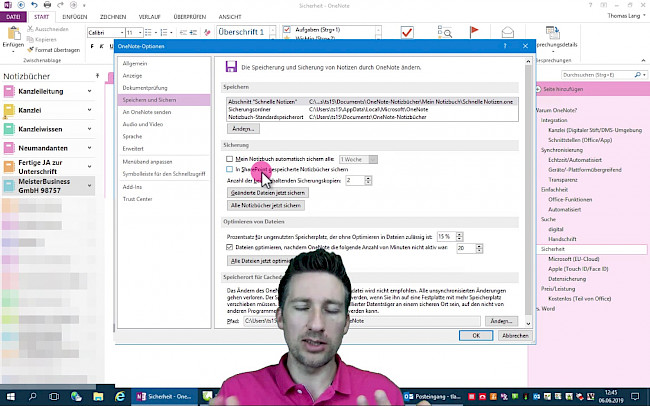Enable Mein Notizbuch automatisch sichern checkbox
650x406 pixels.
[x=229, y=159]
